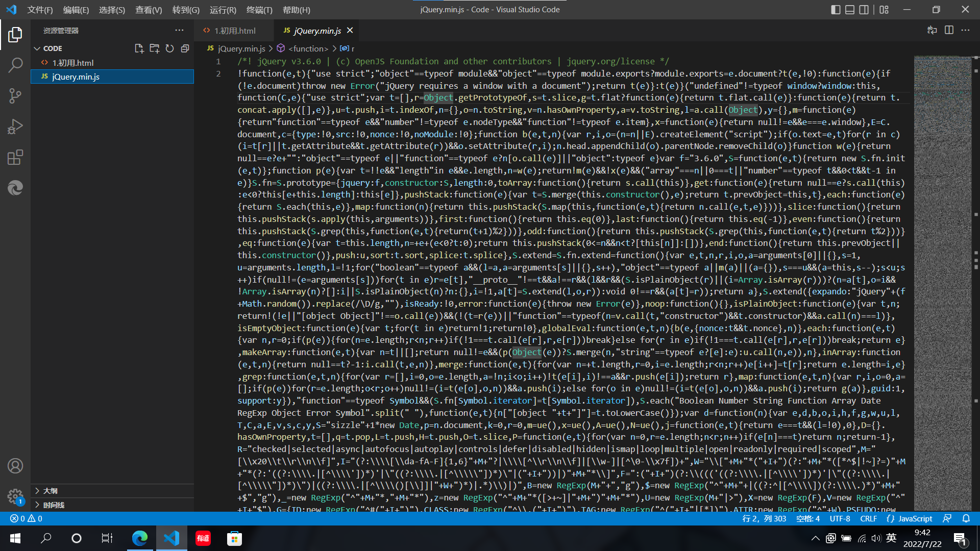
Task: Collapse all folders in explorer
Action: pos(185,48)
